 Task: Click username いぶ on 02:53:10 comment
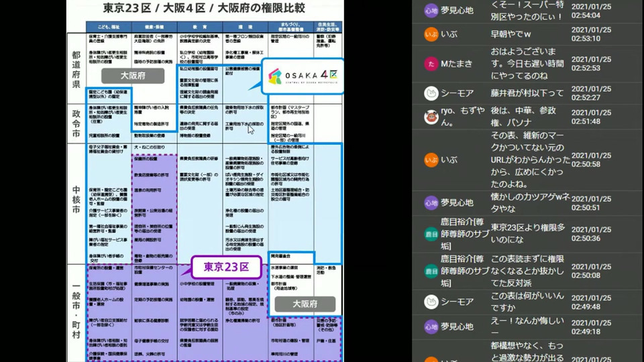(449, 34)
